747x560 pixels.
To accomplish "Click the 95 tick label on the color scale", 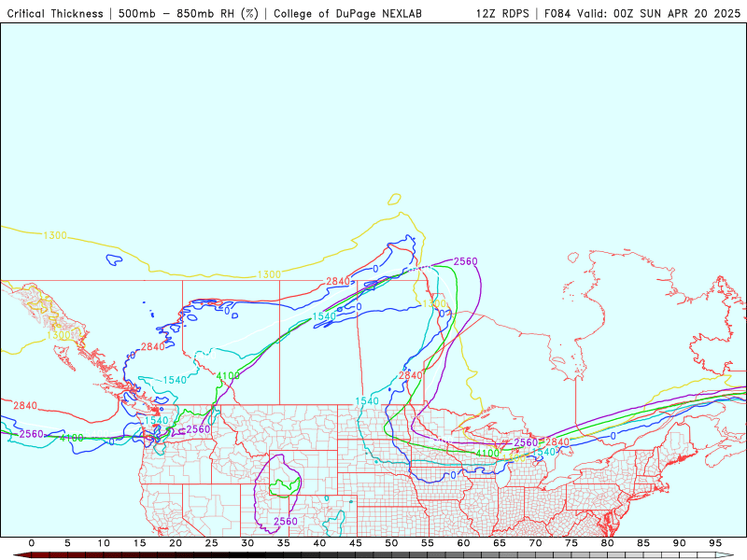I will (x=715, y=543).
